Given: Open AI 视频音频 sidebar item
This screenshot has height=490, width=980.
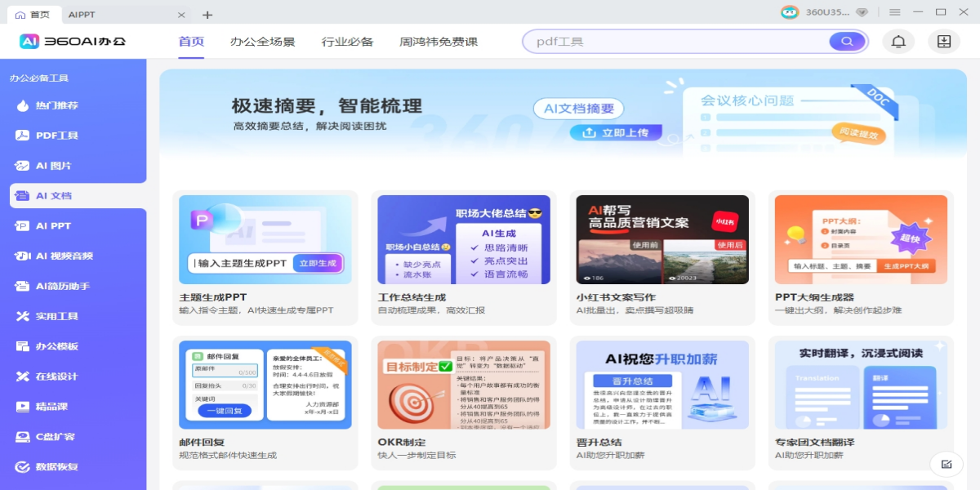Looking at the screenshot, I should tap(64, 256).
